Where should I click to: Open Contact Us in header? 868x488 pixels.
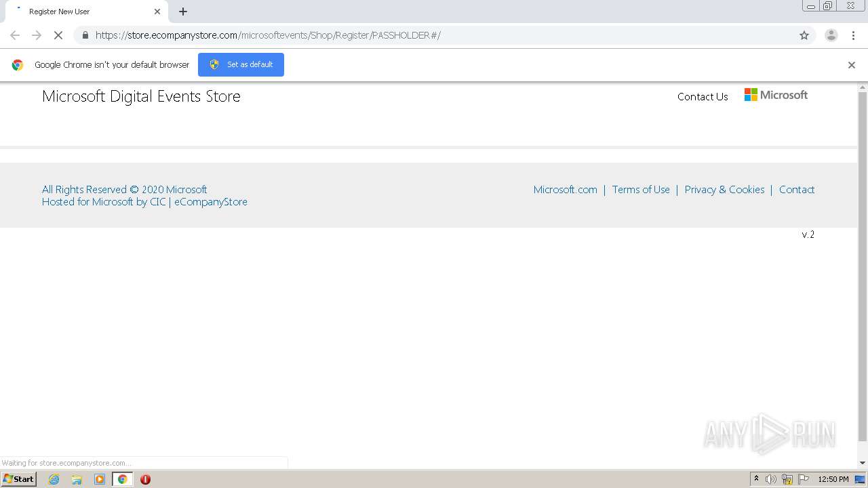[703, 97]
